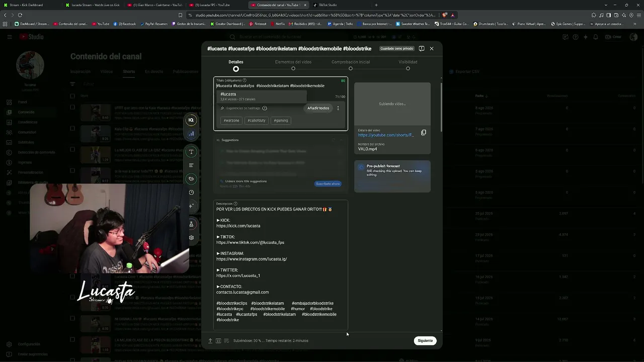Click the browser address bar
The height and width of the screenshot is (362, 644).
coord(312,15)
